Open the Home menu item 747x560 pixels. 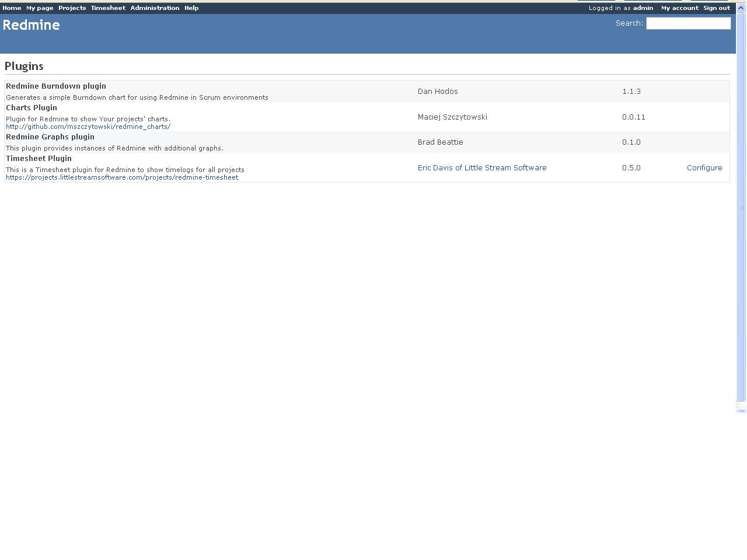12,8
